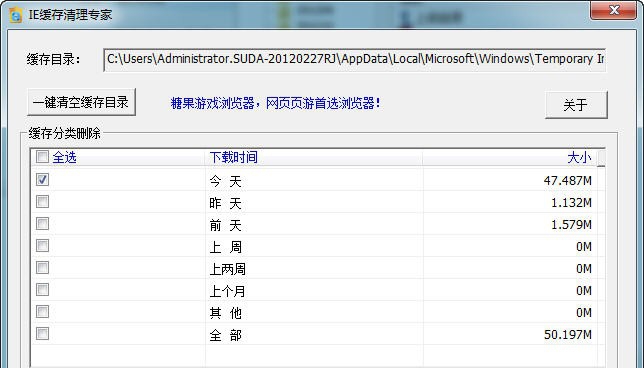Click the 缓存分类删除 group label
644x368 pixels.
[x=64, y=133]
